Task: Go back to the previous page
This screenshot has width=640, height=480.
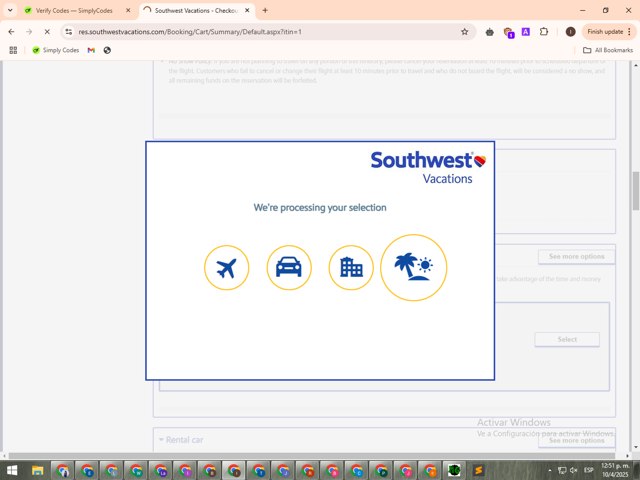Action: point(11,31)
